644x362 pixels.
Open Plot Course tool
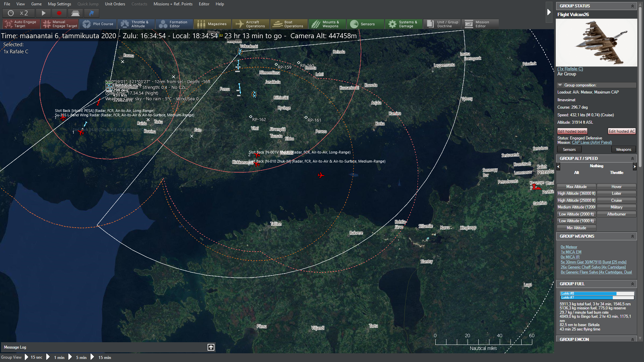[x=98, y=24]
